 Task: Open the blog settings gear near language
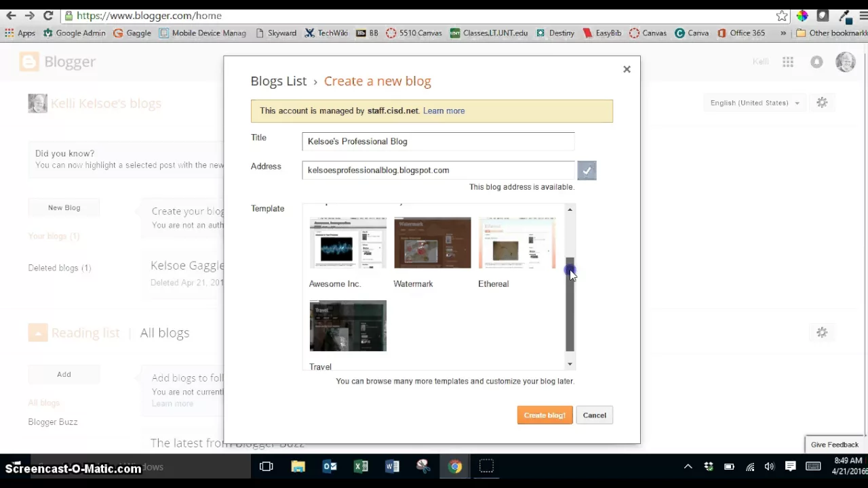tap(822, 102)
